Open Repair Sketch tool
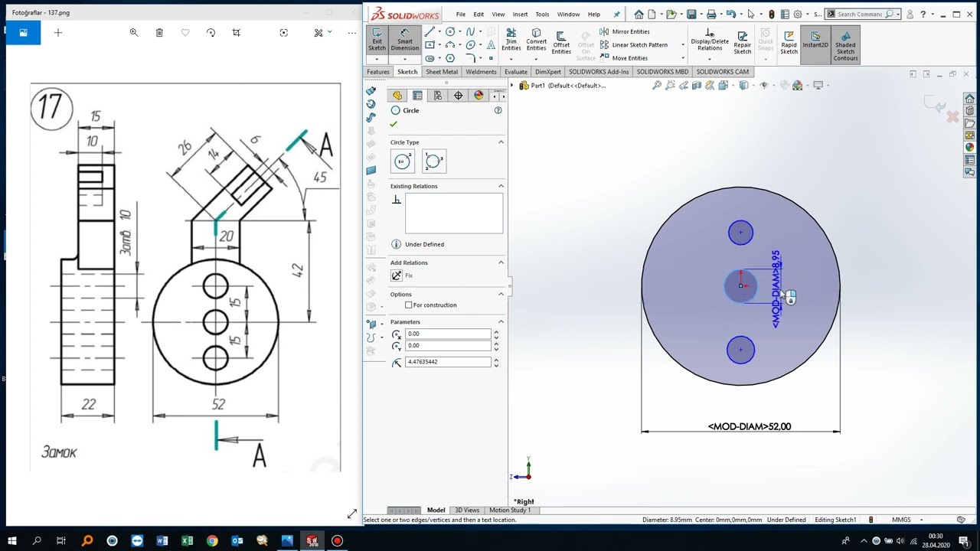The height and width of the screenshot is (551, 980). [x=743, y=42]
